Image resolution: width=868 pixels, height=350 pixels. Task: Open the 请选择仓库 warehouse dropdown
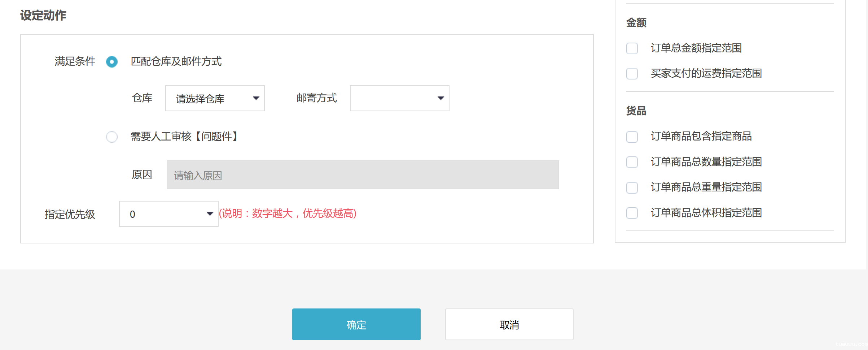point(215,98)
